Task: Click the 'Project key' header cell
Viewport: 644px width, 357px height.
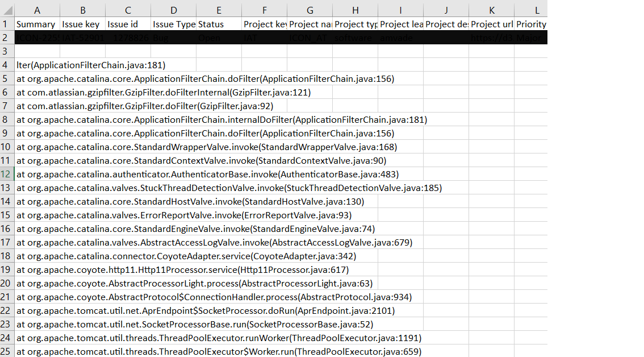Action: point(265,24)
